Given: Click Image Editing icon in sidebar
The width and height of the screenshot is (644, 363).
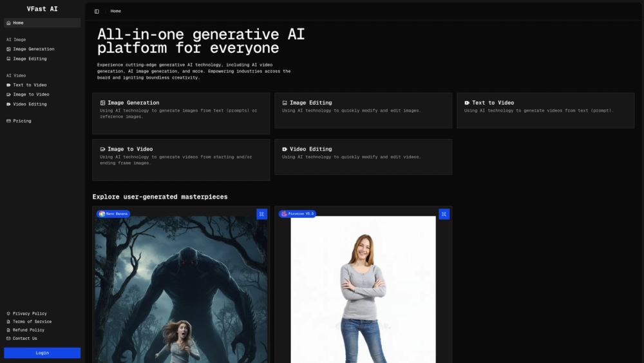Looking at the screenshot, I should (8, 59).
